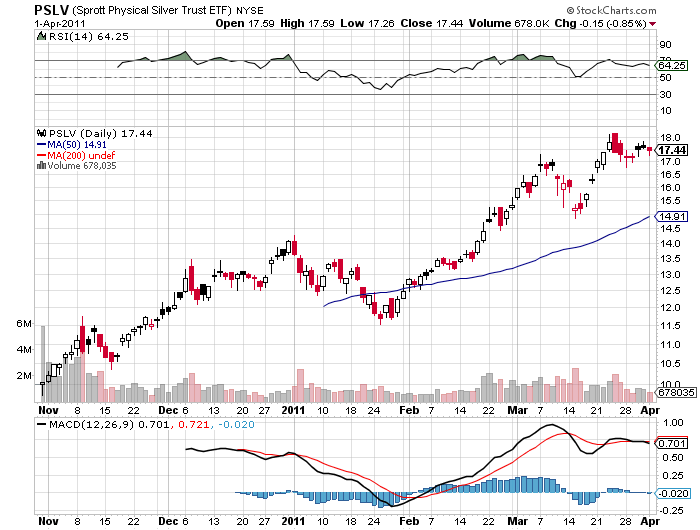Click the MA(200) undef legend entry
Screen dimensions: 700x530
coord(81,155)
